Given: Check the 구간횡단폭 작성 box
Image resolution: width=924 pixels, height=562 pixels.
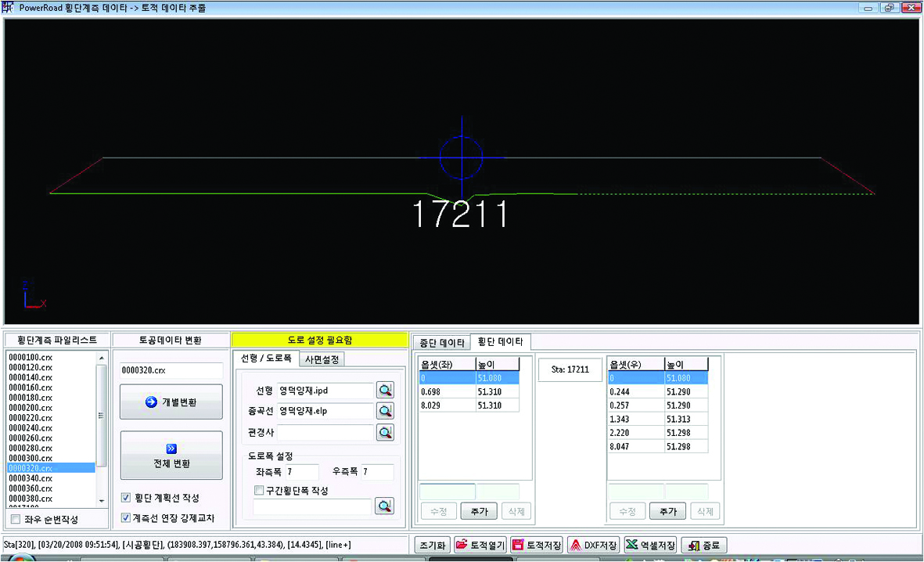Looking at the screenshot, I should pyautogui.click(x=259, y=491).
